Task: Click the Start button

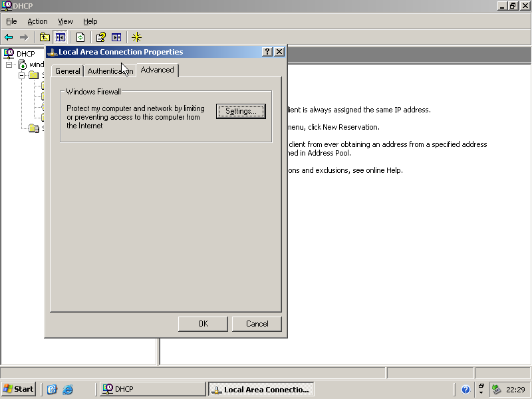Action: tap(19, 389)
